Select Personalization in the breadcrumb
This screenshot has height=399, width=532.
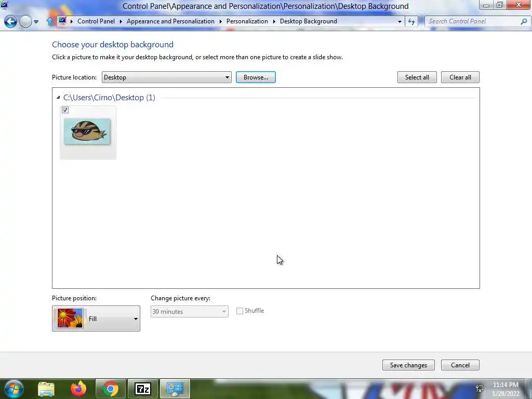[x=247, y=21]
